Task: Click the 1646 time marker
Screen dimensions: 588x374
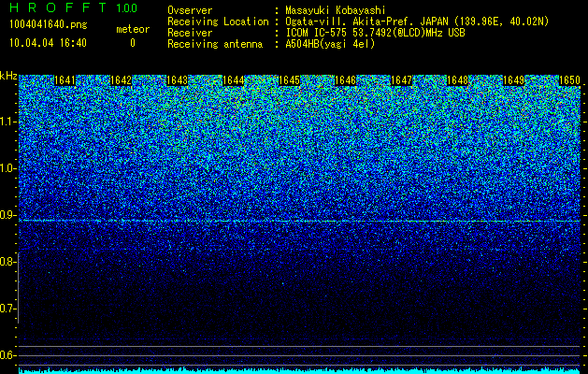Action: (x=345, y=80)
